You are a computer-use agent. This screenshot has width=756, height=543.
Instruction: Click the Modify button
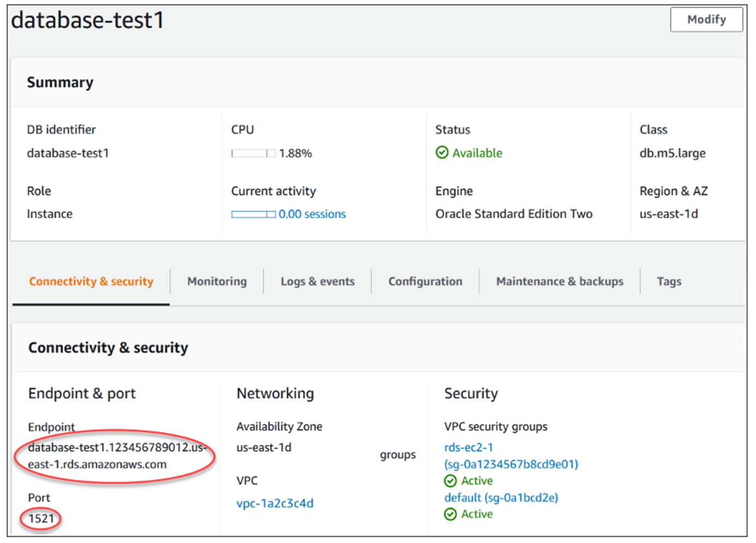[706, 20]
